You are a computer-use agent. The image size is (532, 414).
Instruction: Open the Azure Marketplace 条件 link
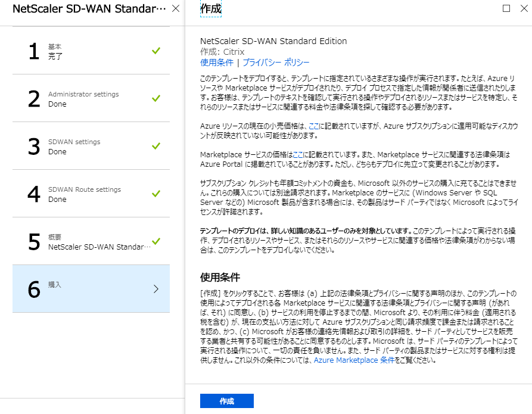[354, 360]
